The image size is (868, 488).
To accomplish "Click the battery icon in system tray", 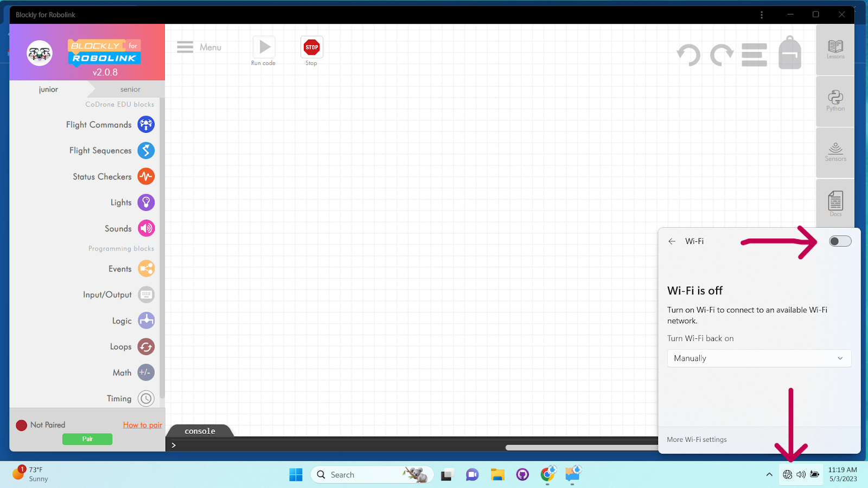I will click(815, 475).
